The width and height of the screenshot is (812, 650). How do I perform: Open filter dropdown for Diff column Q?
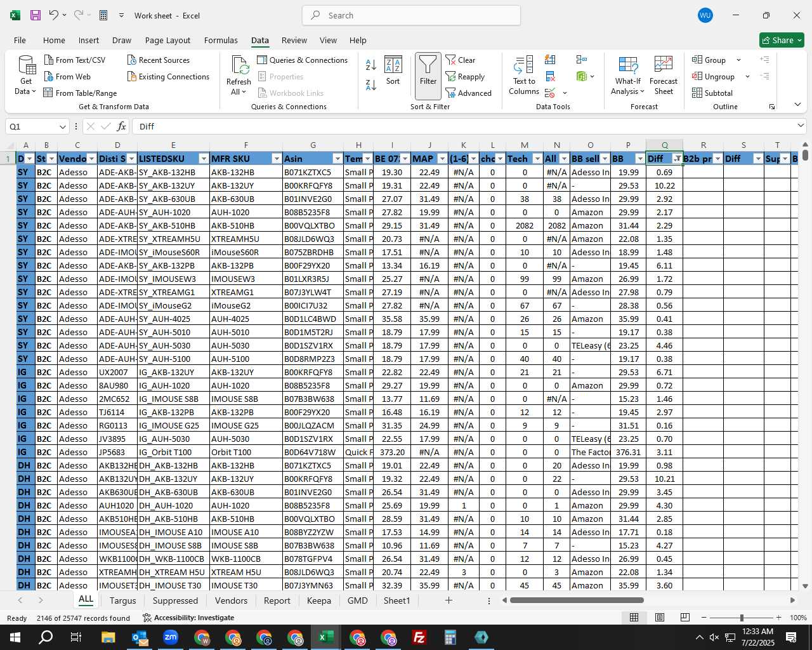[677, 159]
